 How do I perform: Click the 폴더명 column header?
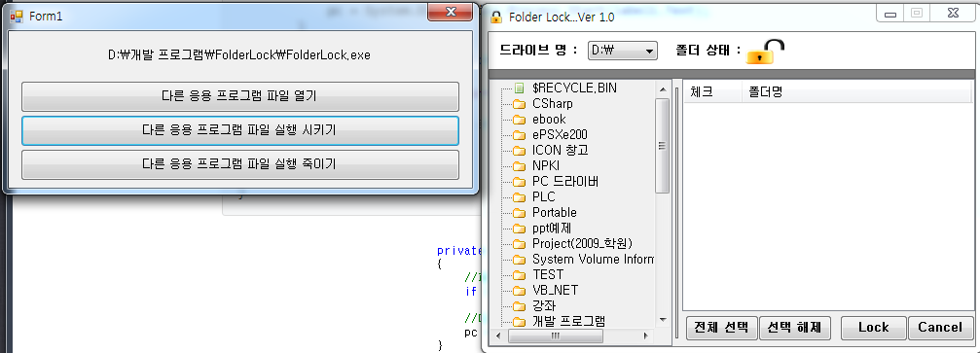856,92
